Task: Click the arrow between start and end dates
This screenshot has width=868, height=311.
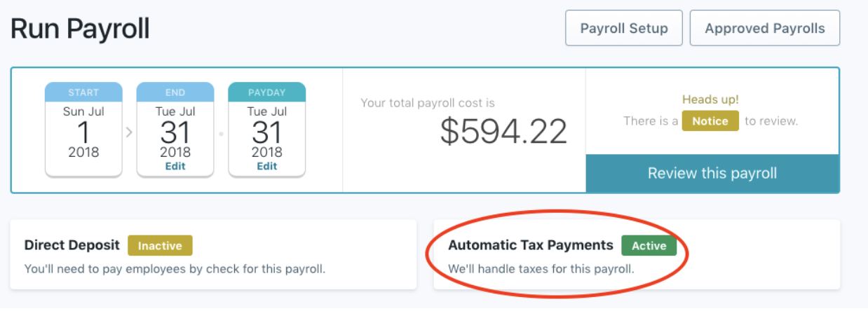Action: [129, 132]
